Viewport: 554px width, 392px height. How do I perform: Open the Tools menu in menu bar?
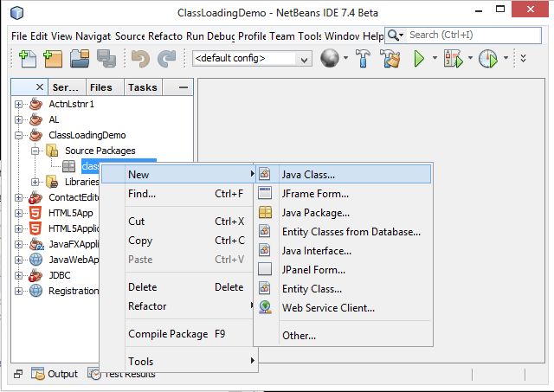click(310, 36)
